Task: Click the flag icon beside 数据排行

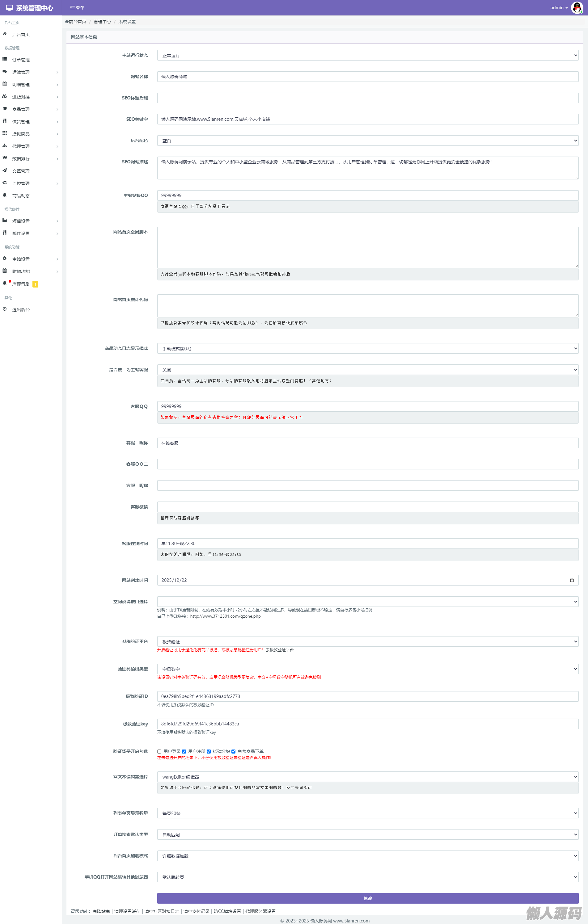Action: pos(5,158)
